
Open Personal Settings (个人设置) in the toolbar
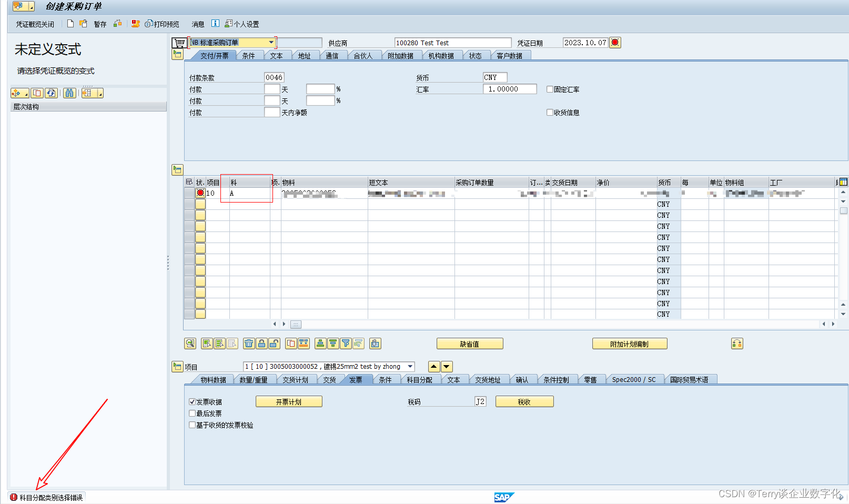[x=243, y=24]
